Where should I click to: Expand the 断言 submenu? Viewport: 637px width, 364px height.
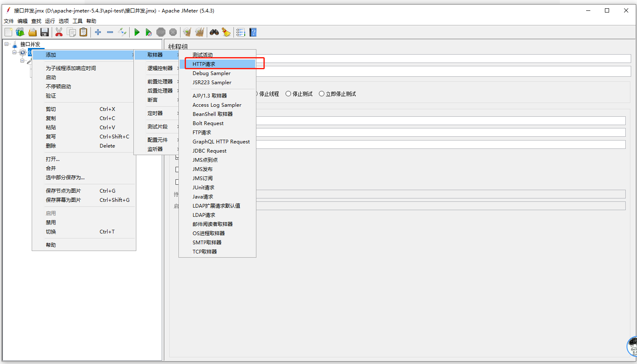pos(157,100)
